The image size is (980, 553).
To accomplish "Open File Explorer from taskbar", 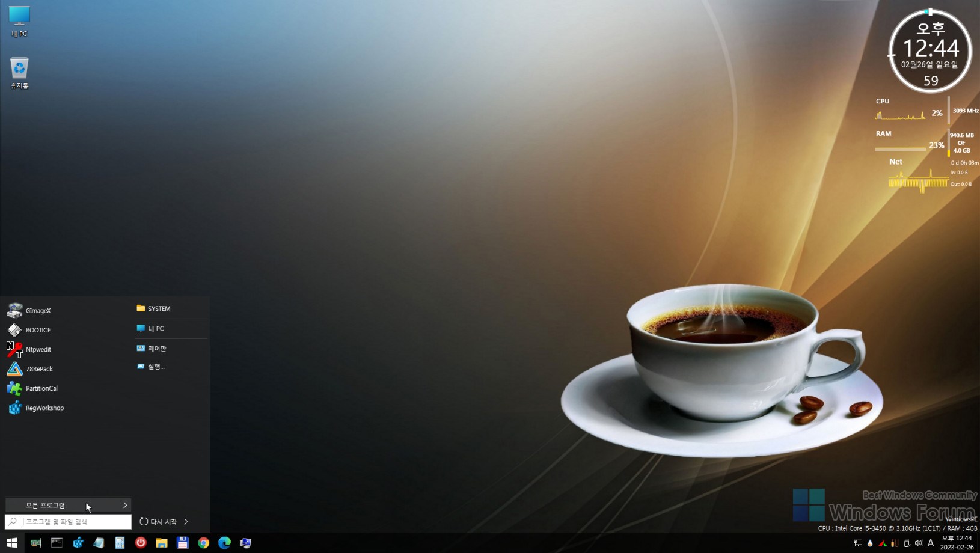I will click(162, 543).
